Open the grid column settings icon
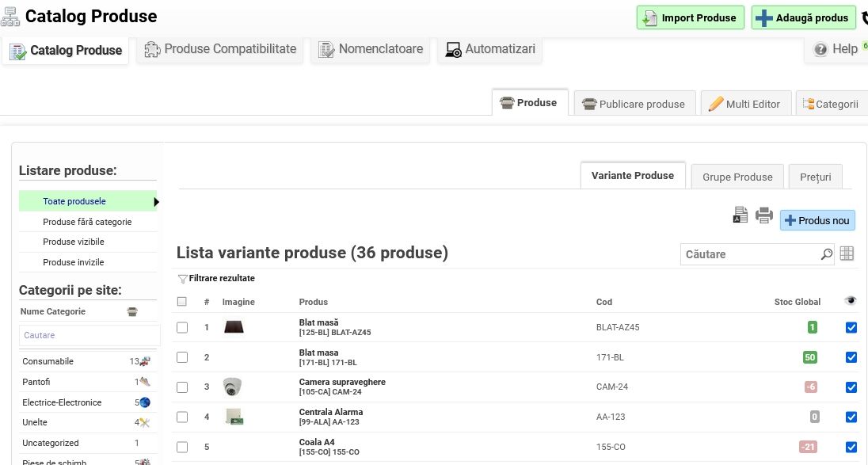 tap(847, 253)
